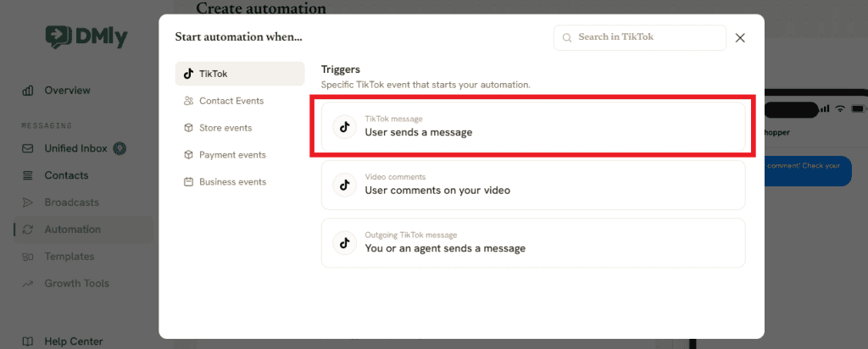
Task: Click the people icon next to Contact Events
Action: 188,101
